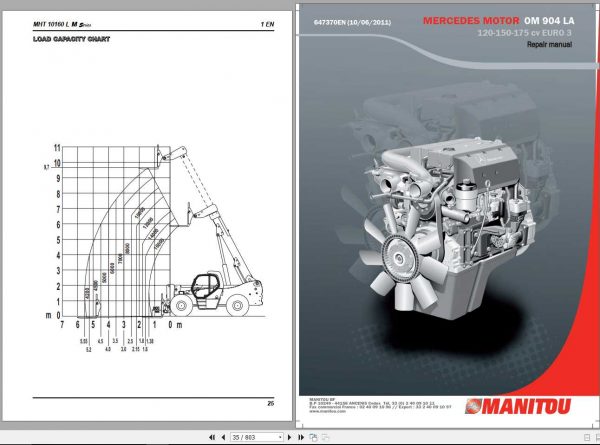
Task: Jump to the last page
Action: pos(301,437)
